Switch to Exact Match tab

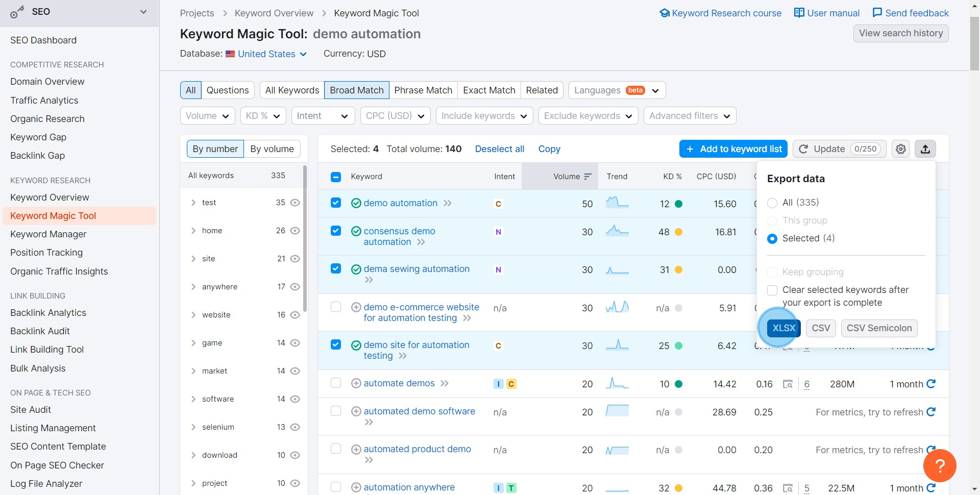pos(489,90)
